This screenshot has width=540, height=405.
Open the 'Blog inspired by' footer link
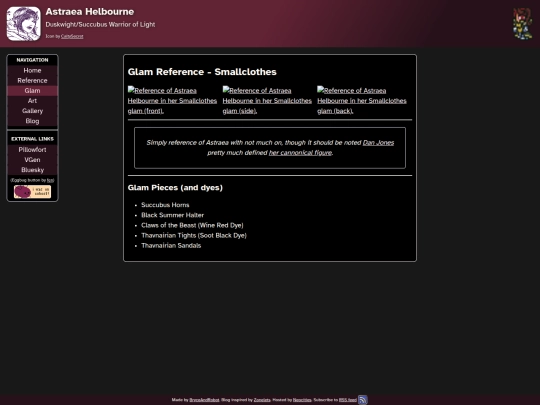click(x=262, y=400)
